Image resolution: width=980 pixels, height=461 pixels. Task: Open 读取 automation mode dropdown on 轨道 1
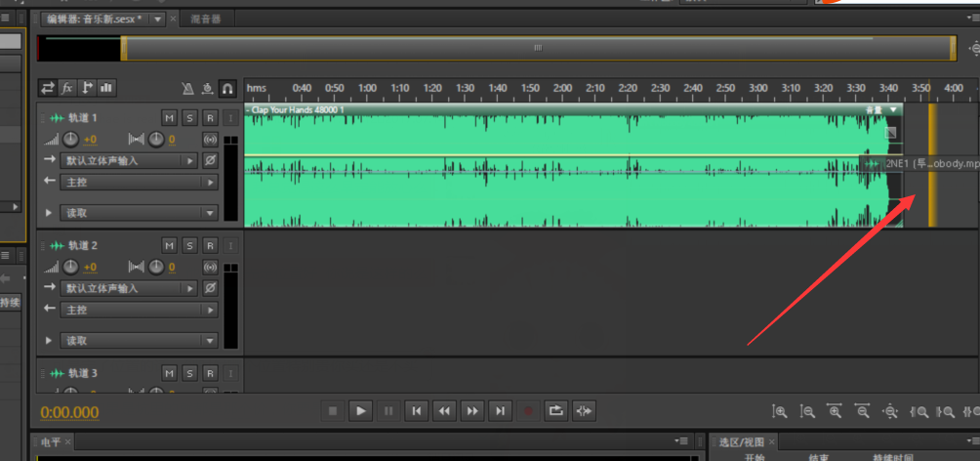[x=139, y=213]
